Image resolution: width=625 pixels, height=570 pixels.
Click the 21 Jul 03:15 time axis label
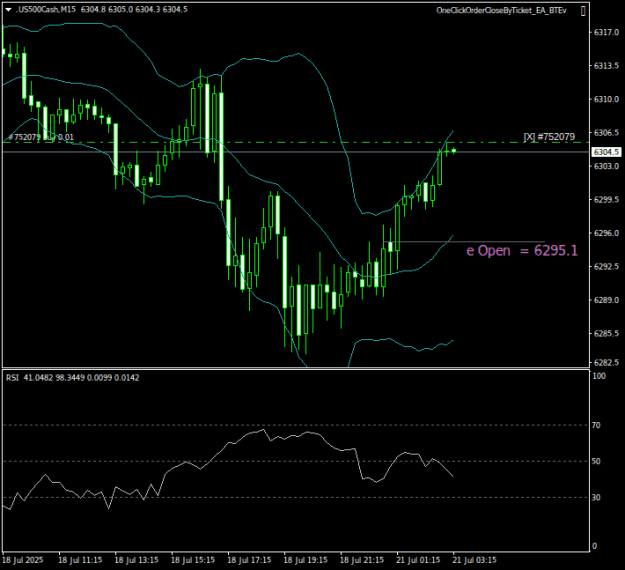point(475,560)
